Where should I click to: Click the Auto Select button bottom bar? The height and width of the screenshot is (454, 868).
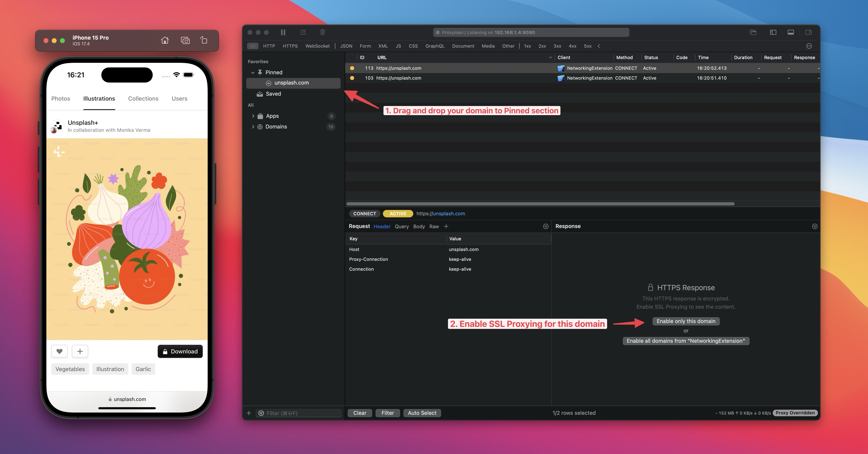point(422,413)
